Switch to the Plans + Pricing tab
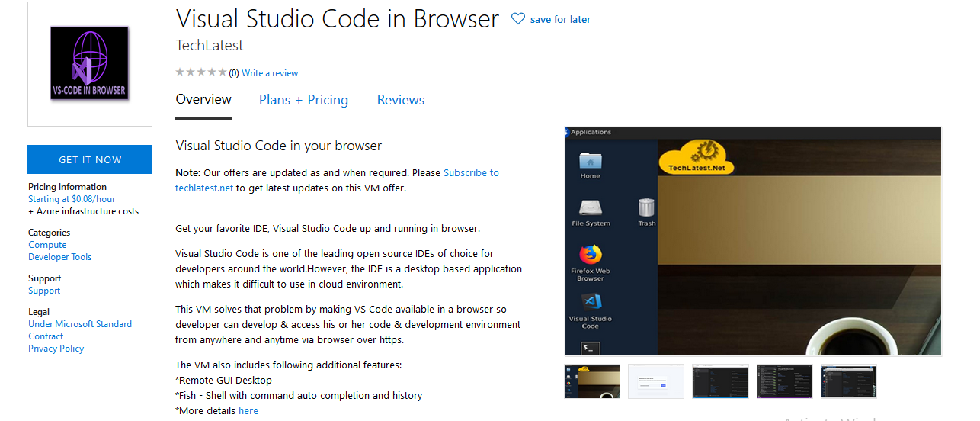Viewport: 980px width, 421px height. [303, 100]
